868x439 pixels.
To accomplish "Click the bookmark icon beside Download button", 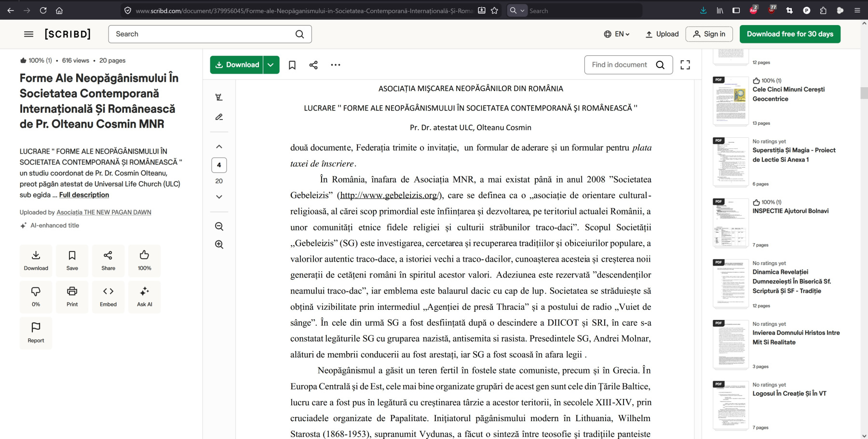I will pos(292,65).
